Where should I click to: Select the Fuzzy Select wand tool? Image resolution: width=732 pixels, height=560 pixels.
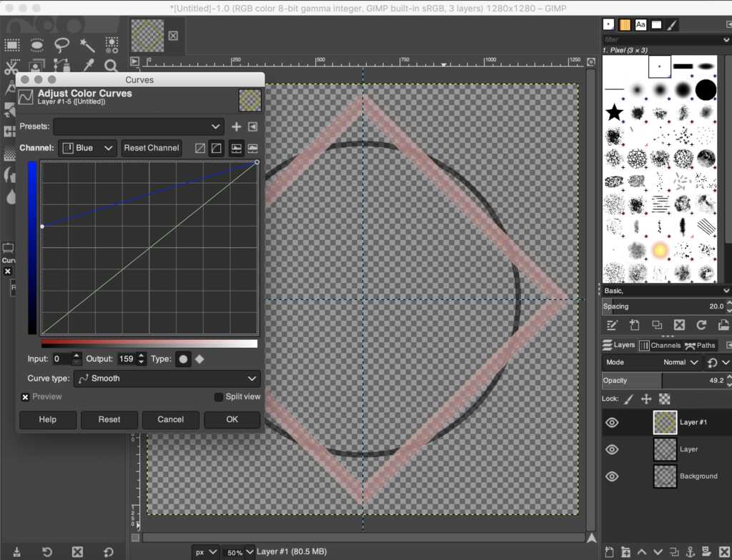point(87,45)
